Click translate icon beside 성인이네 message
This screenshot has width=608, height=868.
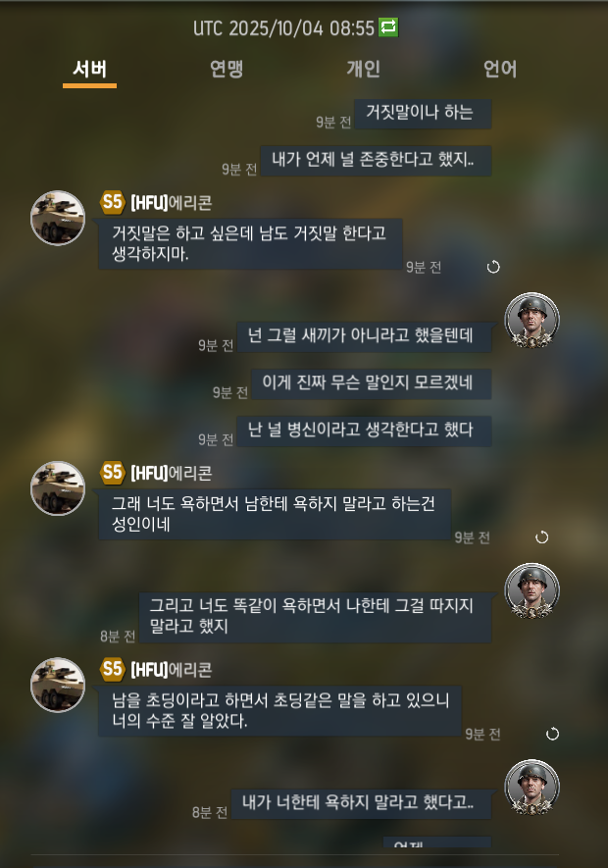click(x=542, y=537)
